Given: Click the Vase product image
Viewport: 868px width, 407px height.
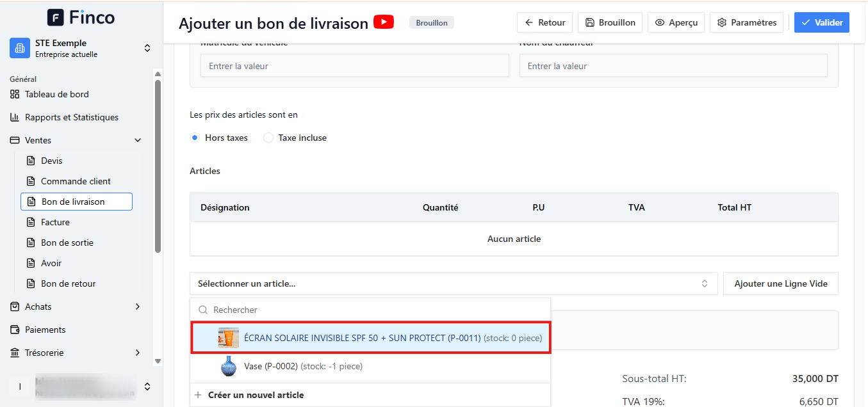Looking at the screenshot, I should point(228,366).
